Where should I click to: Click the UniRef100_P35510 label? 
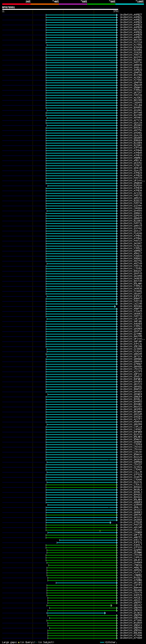point(131,90)
